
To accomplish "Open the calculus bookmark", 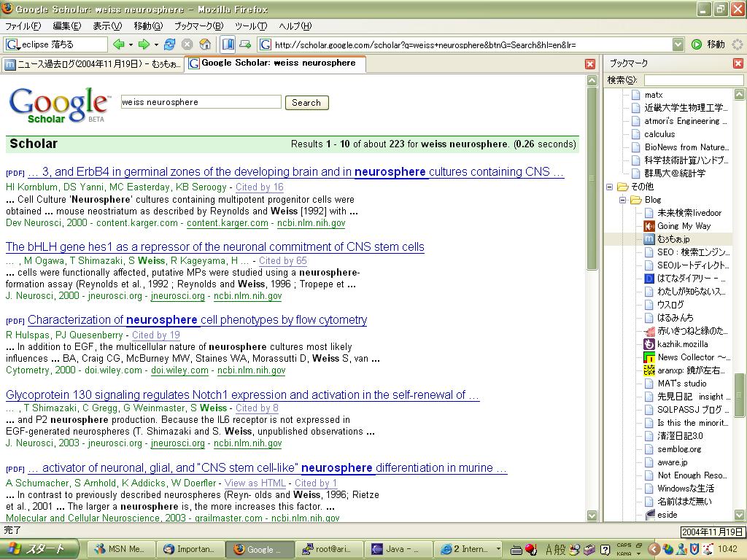I will click(653, 134).
